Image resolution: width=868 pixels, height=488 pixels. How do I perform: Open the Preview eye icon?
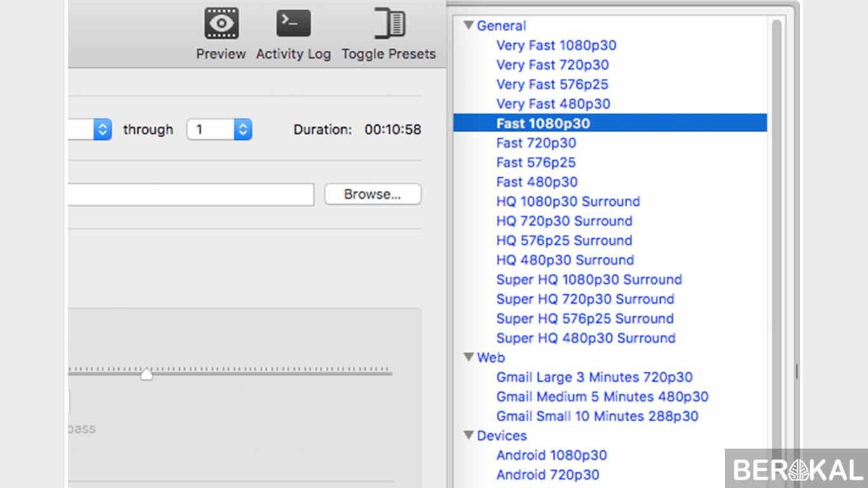pos(221,24)
